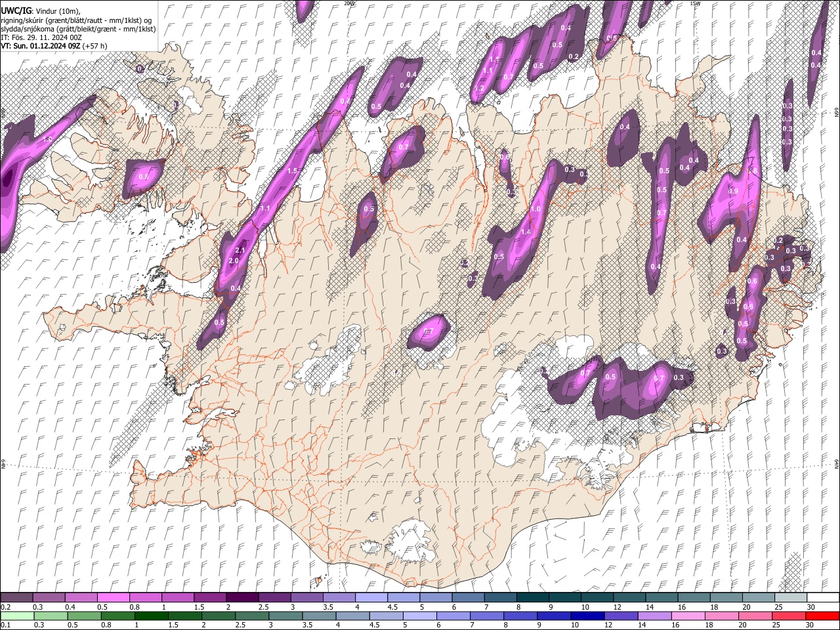Viewport: 840px width, 630px height.
Task: Select the 'slydda/snjókoma' description line
Action: tap(78, 29)
